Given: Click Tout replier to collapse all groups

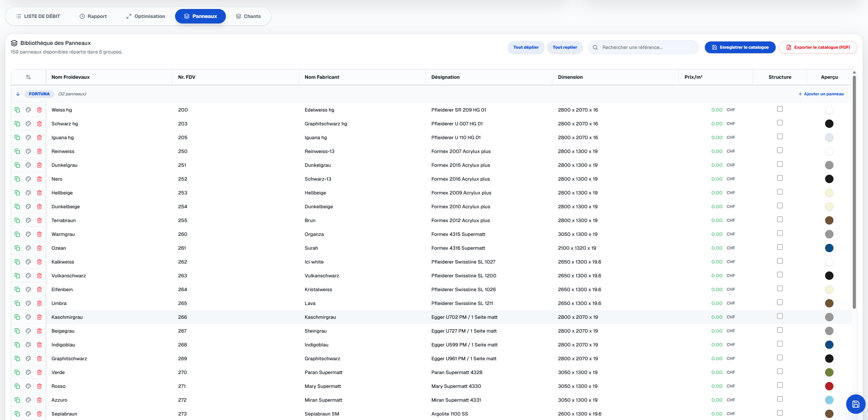Looking at the screenshot, I should click(x=564, y=47).
